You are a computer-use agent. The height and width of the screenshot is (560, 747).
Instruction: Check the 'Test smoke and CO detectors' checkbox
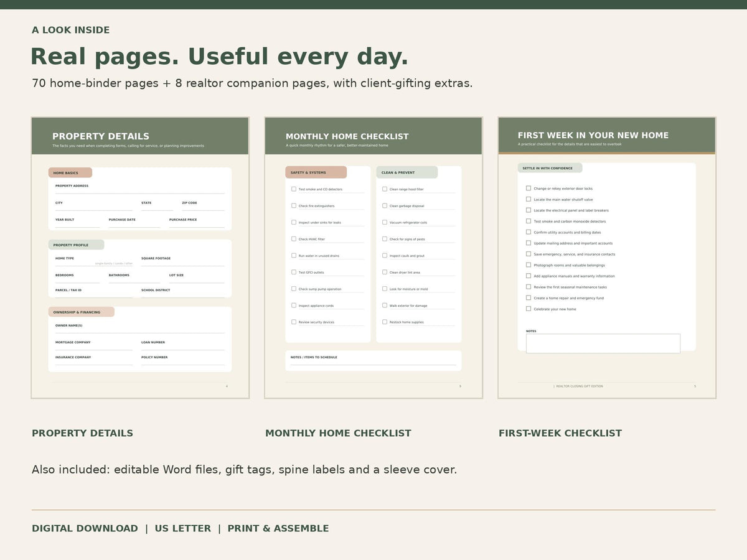(x=294, y=189)
